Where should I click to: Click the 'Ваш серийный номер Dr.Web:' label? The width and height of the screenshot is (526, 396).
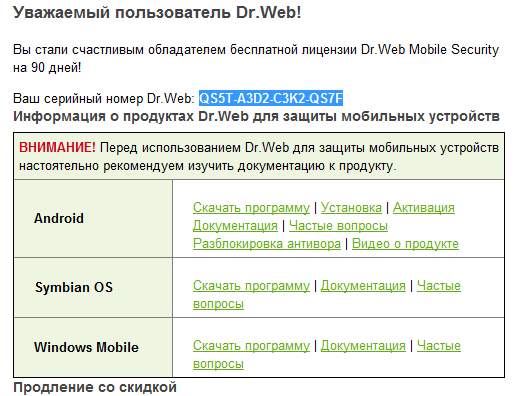click(104, 99)
